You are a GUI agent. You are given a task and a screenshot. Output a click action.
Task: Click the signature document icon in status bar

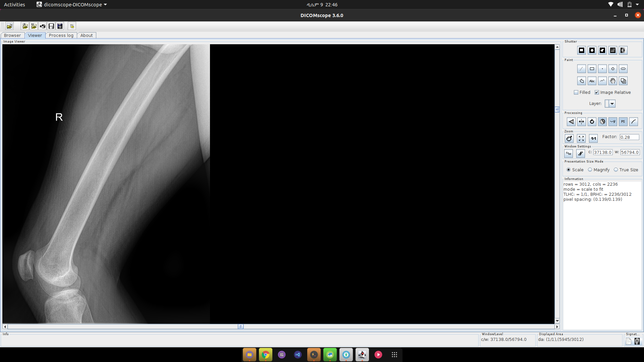coord(629,341)
